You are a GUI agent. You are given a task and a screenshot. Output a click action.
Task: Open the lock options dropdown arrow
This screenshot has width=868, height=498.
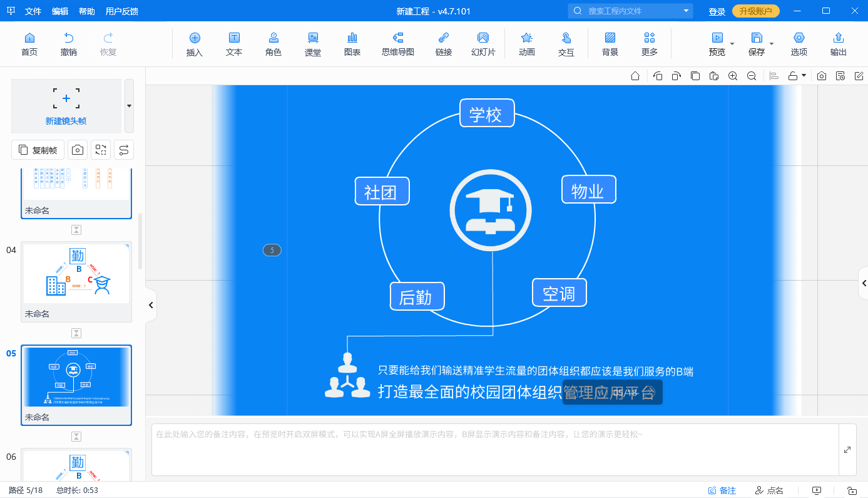pyautogui.click(x=804, y=76)
